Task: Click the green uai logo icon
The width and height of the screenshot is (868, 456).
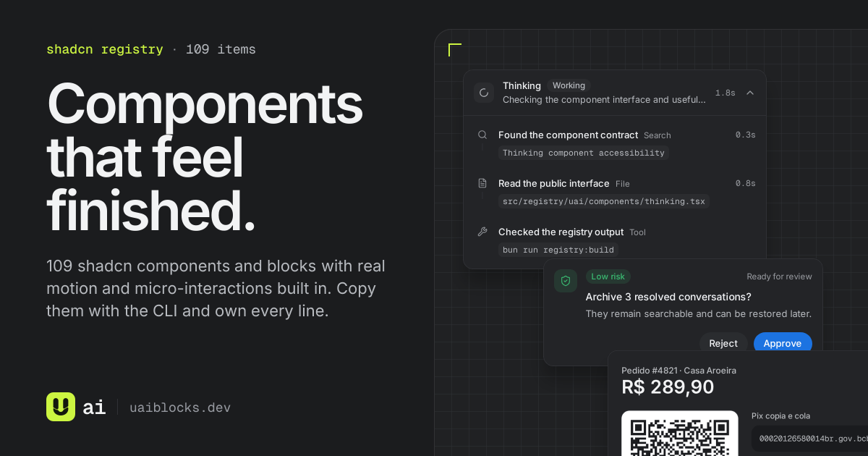Action: click(x=61, y=407)
